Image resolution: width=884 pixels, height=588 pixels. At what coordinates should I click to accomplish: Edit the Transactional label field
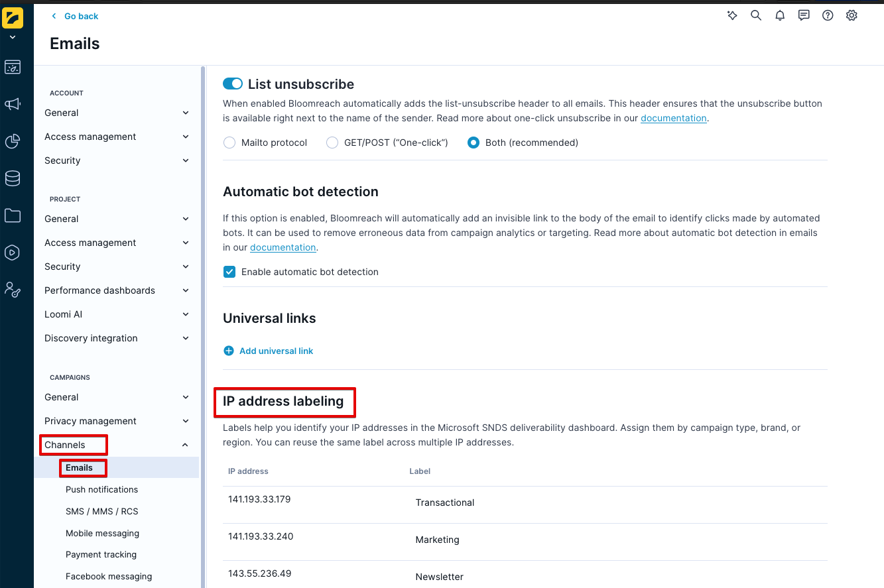click(445, 502)
